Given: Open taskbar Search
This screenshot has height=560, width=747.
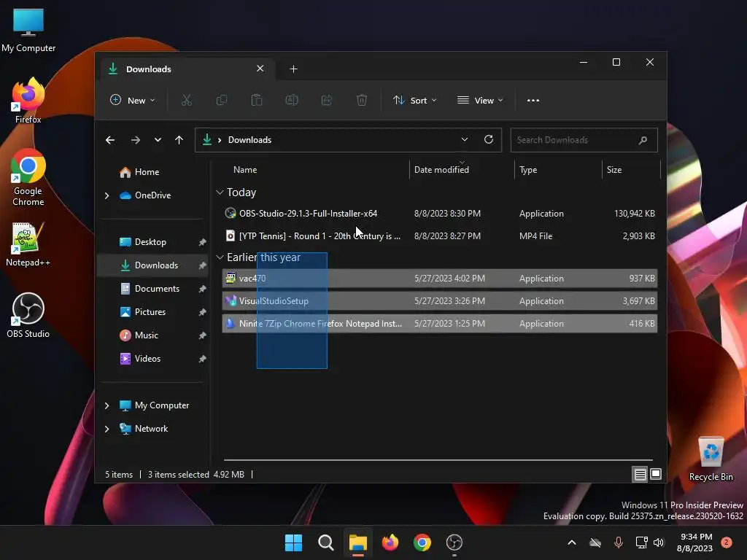Looking at the screenshot, I should (326, 542).
